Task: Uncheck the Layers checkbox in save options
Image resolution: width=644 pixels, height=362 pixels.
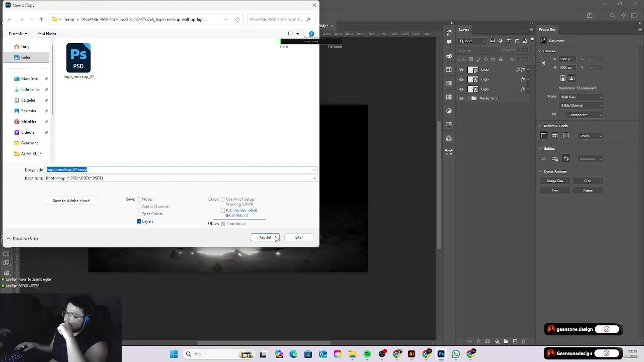Action: click(x=139, y=221)
